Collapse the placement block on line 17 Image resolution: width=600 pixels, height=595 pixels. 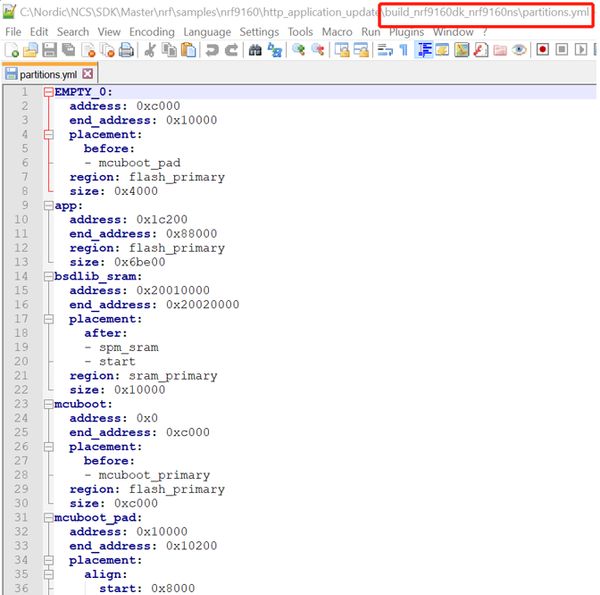49,319
